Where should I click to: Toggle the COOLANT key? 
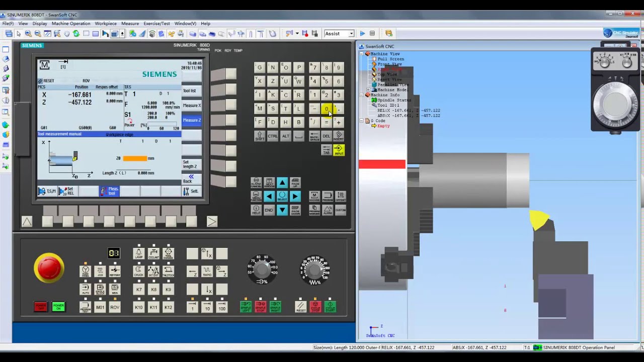[x=153, y=253]
